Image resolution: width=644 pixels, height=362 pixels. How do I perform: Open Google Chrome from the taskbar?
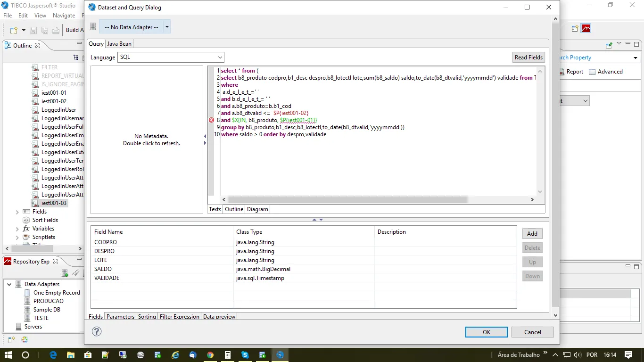[x=210, y=355]
